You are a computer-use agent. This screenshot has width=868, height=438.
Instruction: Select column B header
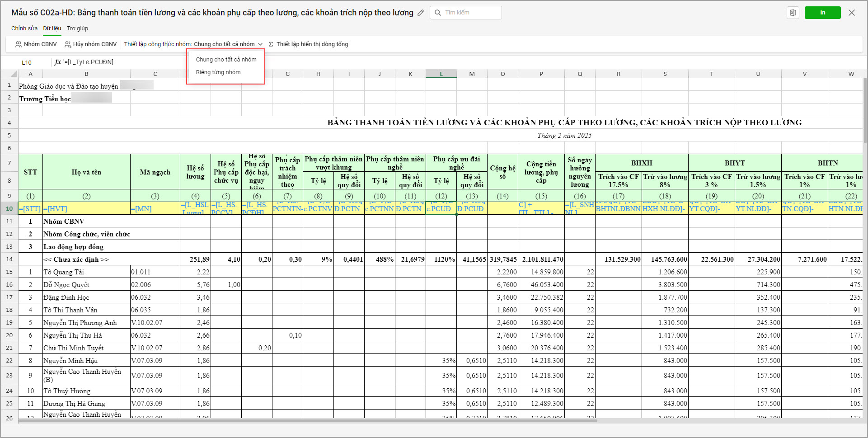(86, 74)
